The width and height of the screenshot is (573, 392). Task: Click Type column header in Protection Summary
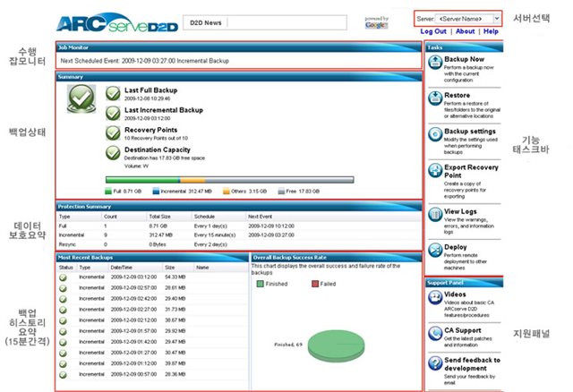64,217
